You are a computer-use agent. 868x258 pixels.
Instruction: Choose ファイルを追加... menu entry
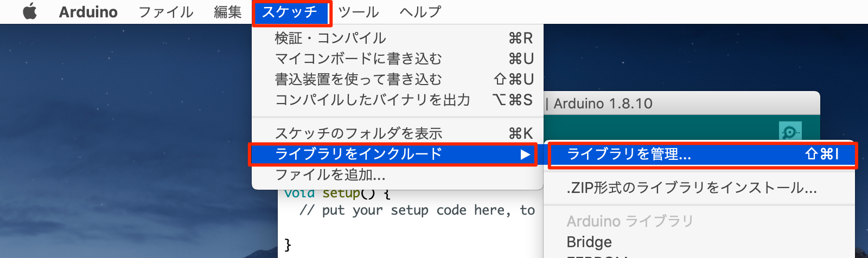[x=398, y=175]
